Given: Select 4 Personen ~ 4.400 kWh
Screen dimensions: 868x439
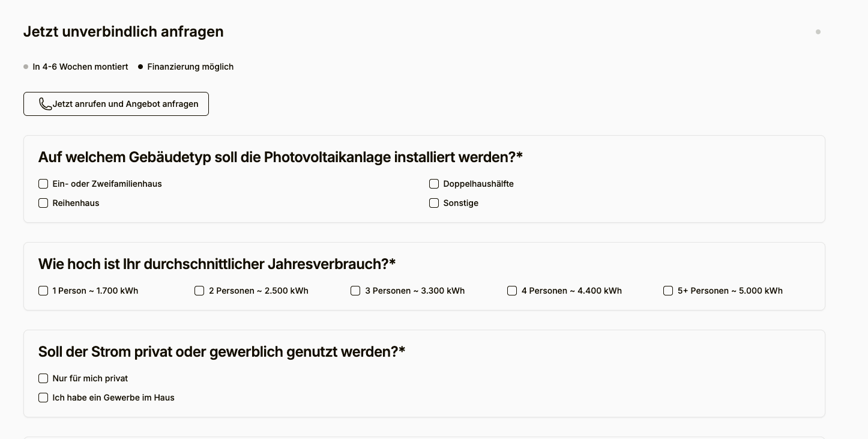Looking at the screenshot, I should coord(511,290).
